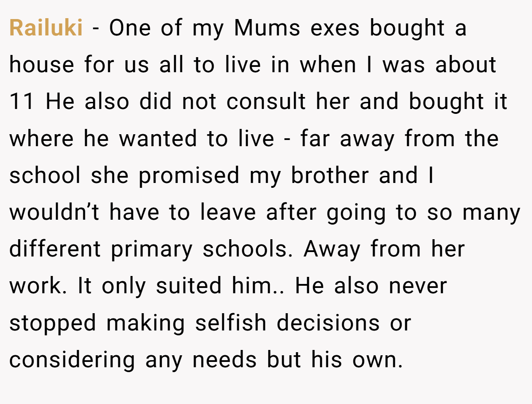Click the word "leave" in the text

pos(228,213)
